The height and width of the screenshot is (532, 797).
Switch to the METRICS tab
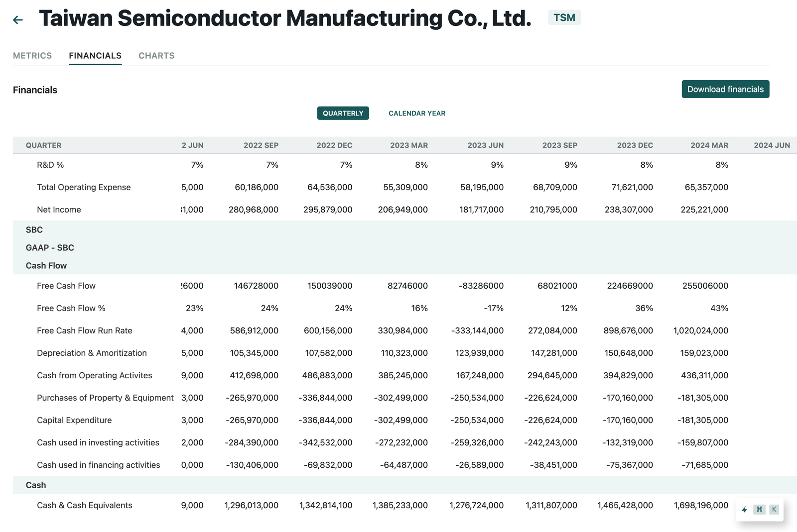[x=32, y=56]
